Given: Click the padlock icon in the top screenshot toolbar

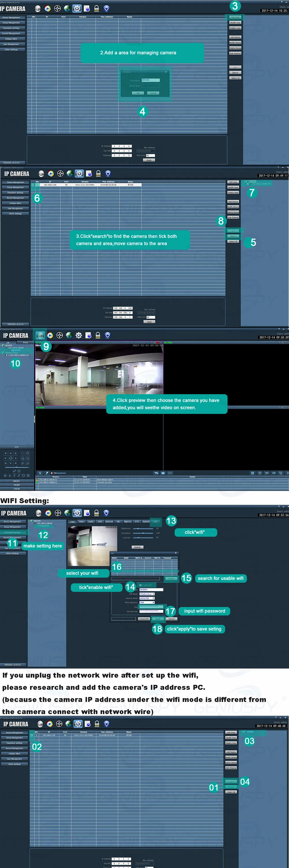Looking at the screenshot, I should [x=97, y=9].
